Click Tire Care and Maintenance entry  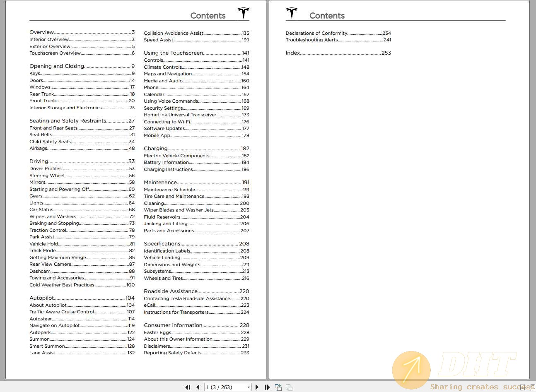pos(196,197)
